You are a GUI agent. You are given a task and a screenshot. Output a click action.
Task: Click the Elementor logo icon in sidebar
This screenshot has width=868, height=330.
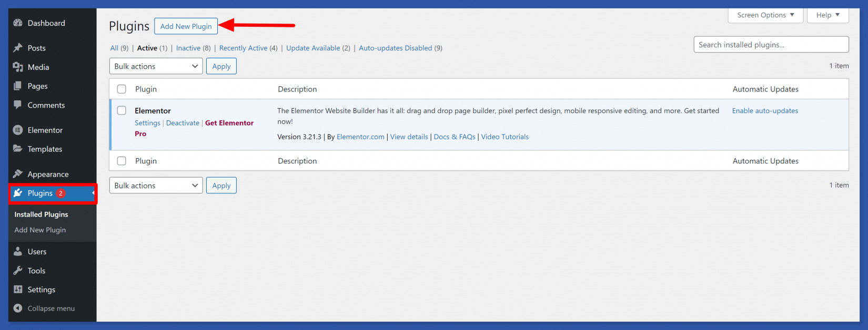[x=18, y=130]
